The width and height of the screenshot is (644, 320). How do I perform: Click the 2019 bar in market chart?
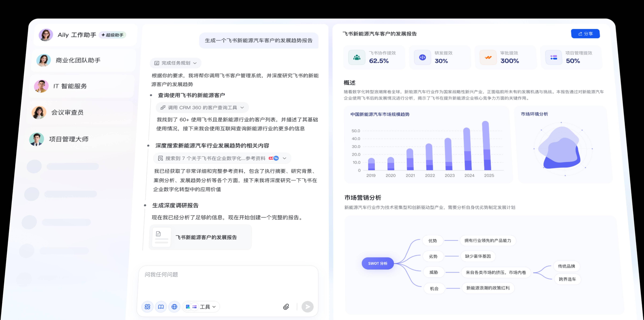pyautogui.click(x=371, y=164)
